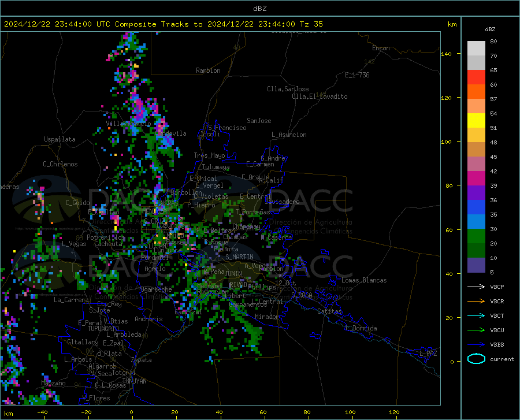520x420 pixels.
Task: Click the Tres_Mayo label
Action: tap(209, 155)
